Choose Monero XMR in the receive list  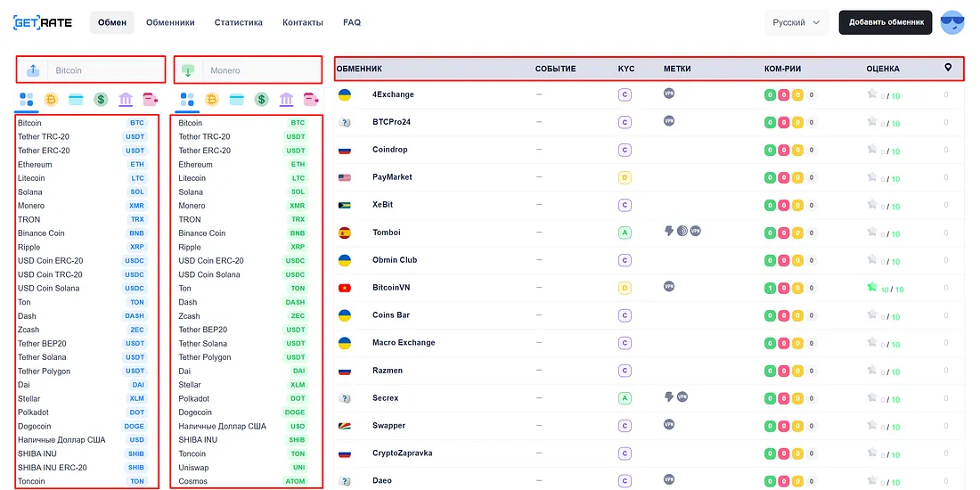[243, 206]
